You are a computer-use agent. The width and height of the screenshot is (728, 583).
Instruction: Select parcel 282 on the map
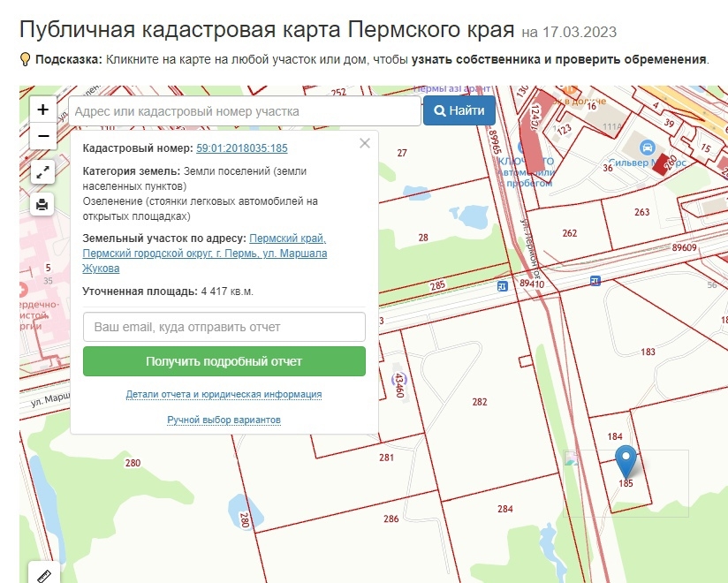480,402
